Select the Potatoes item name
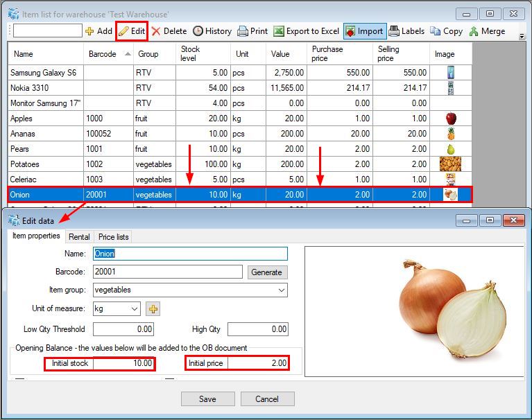The height and width of the screenshot is (420, 532). (x=24, y=164)
